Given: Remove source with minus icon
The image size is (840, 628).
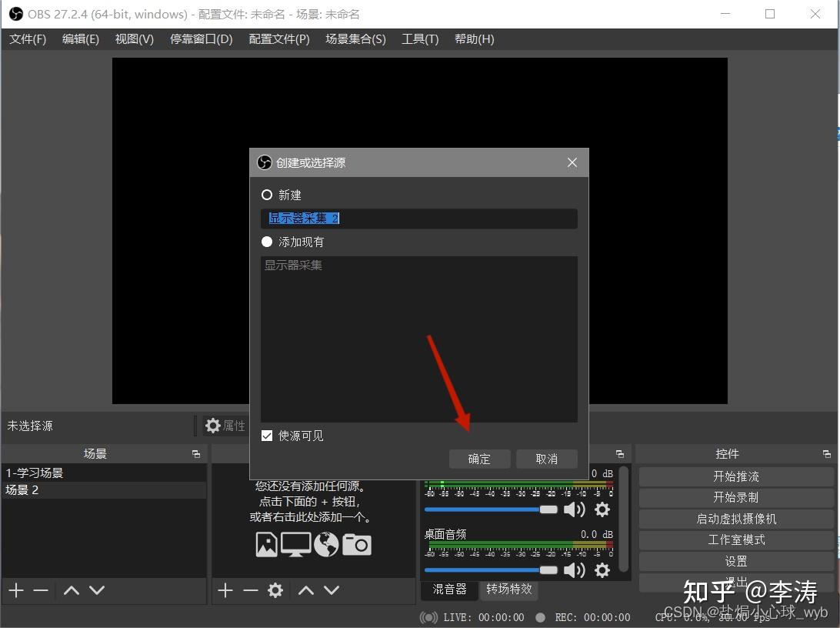Looking at the screenshot, I should point(250,590).
